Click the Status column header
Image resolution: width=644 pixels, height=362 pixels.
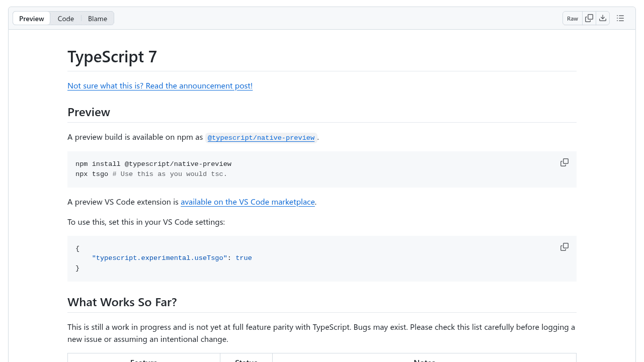click(x=246, y=360)
